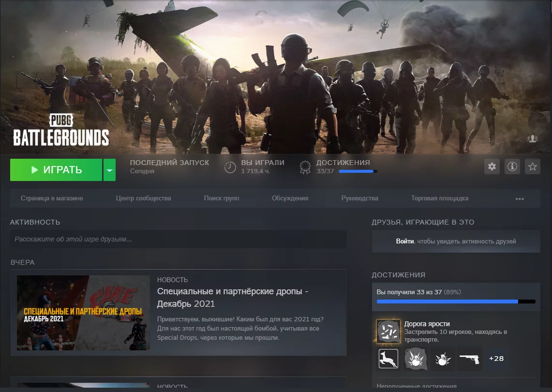552x392 pixels.
Task: Click Дорога ярости achievement title
Action: 427,324
